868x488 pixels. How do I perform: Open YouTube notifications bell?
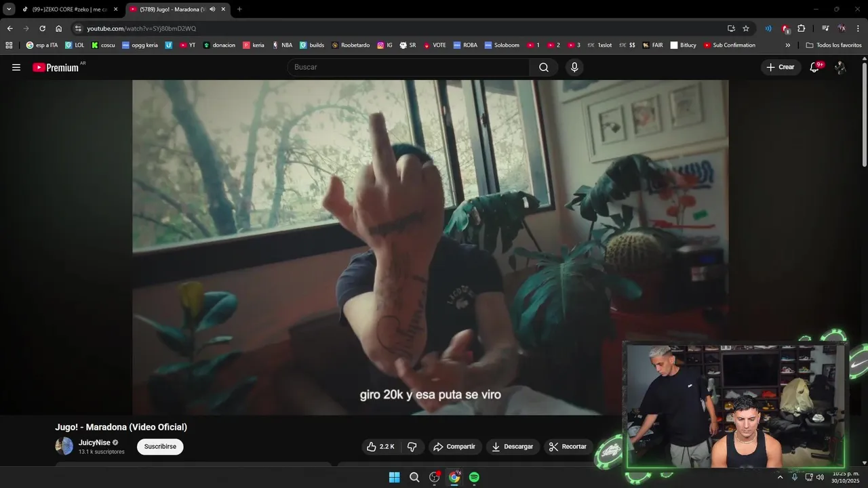pyautogui.click(x=814, y=67)
